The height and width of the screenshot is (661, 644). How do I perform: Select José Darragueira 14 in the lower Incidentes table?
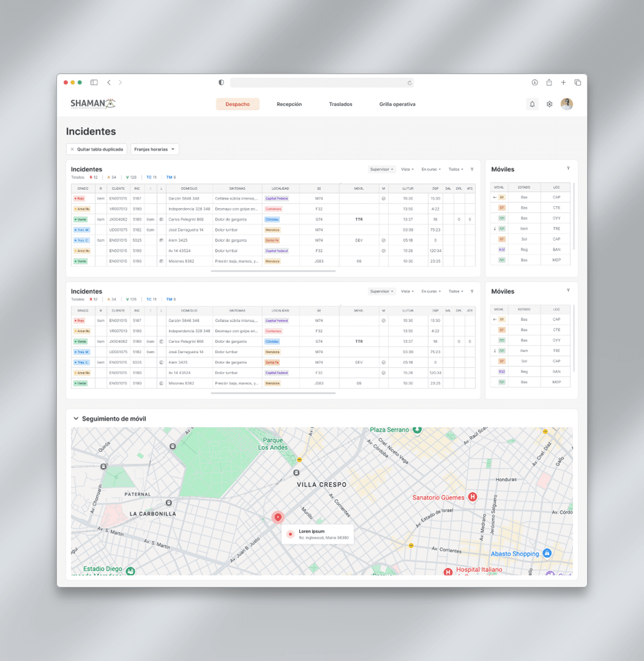tap(186, 352)
